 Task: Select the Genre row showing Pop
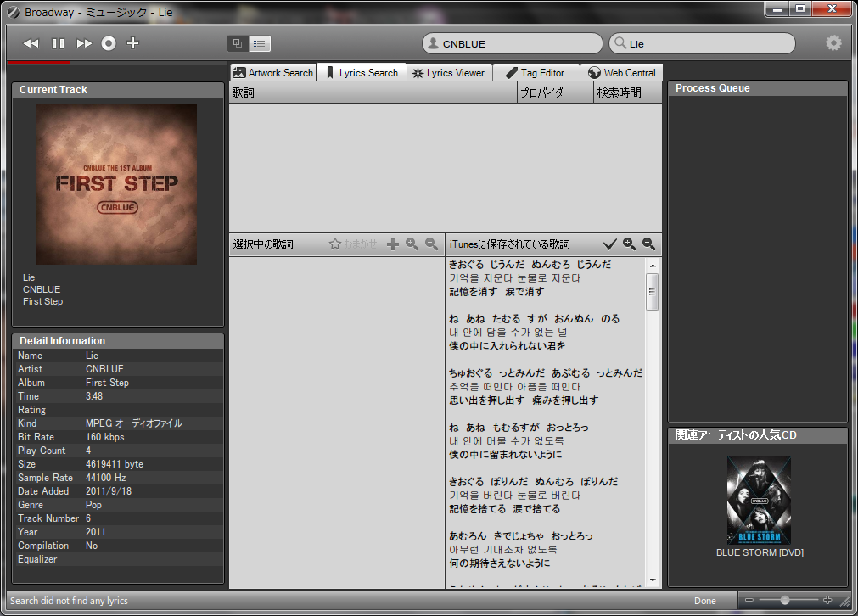click(x=118, y=505)
